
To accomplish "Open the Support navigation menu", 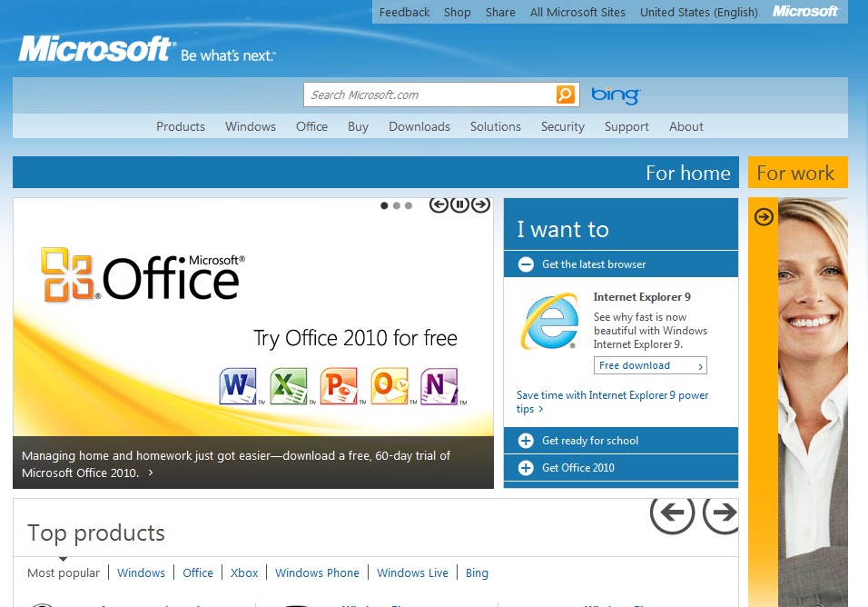I will (x=626, y=126).
